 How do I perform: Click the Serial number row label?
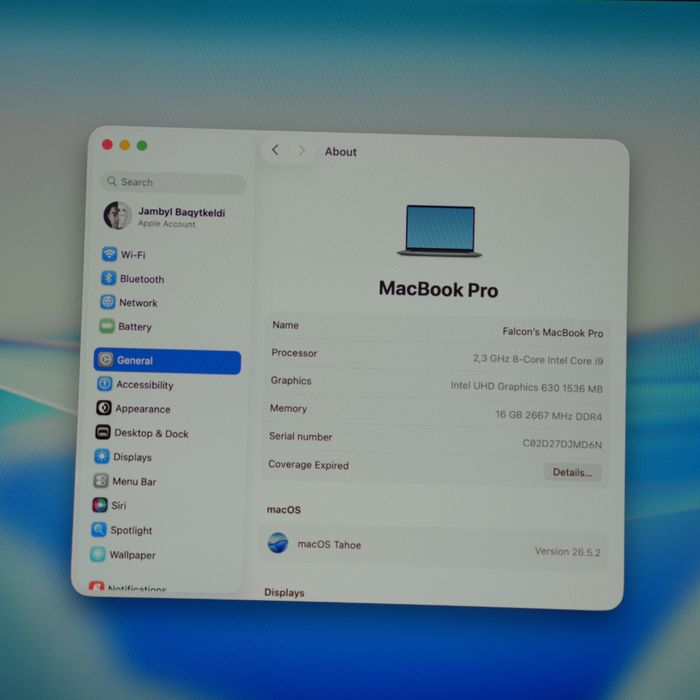click(x=300, y=437)
